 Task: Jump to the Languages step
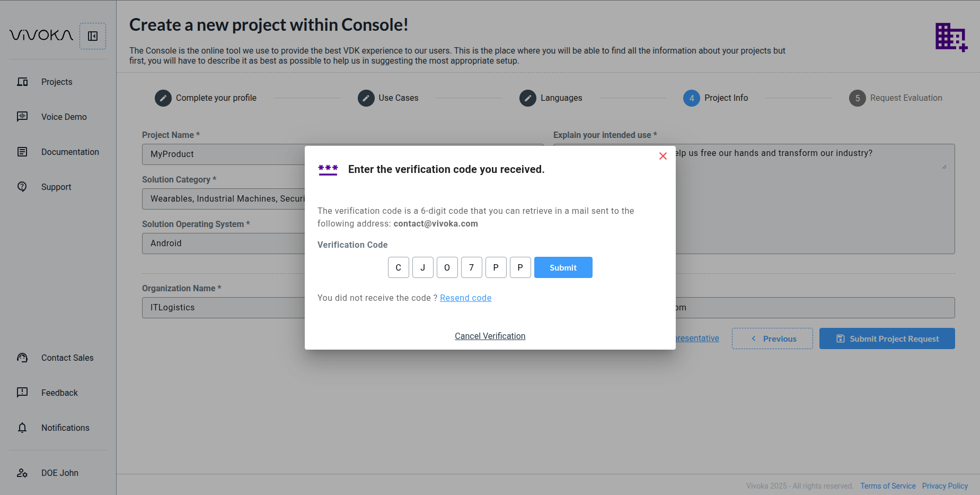pyautogui.click(x=528, y=98)
